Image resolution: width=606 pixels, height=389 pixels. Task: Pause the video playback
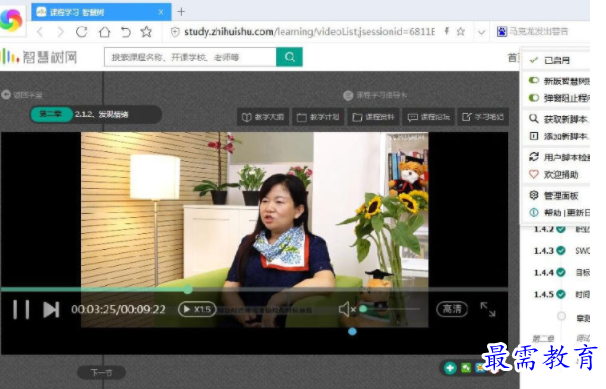click(21, 309)
